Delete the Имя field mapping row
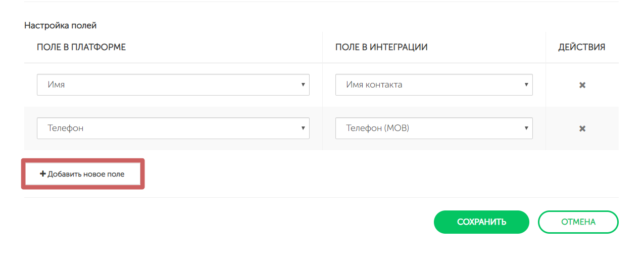The image size is (644, 258). 582,85
